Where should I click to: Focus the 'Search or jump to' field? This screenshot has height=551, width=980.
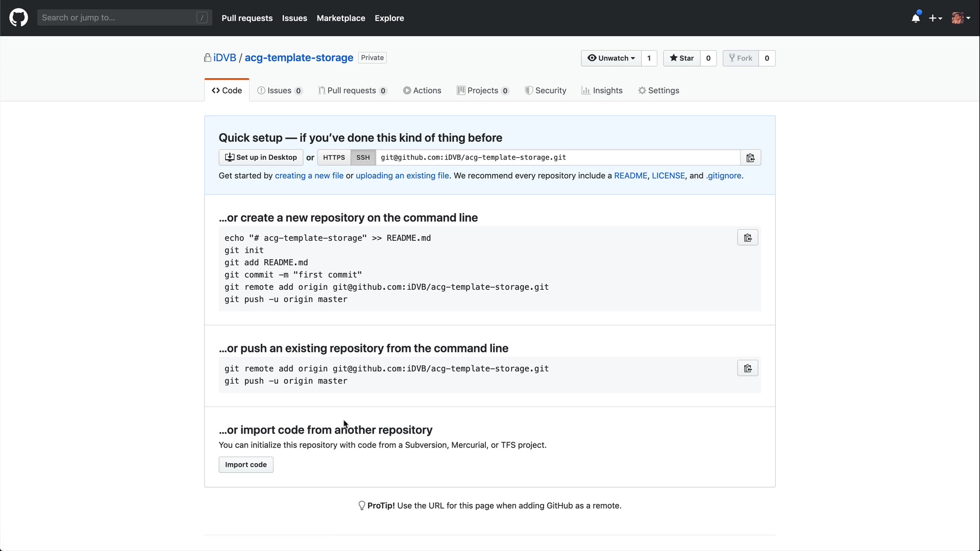pos(117,18)
